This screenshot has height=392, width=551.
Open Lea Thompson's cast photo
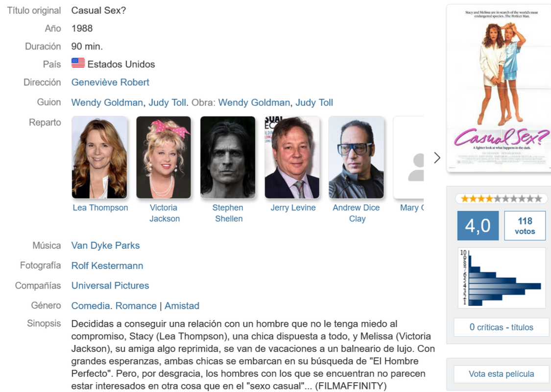click(99, 157)
